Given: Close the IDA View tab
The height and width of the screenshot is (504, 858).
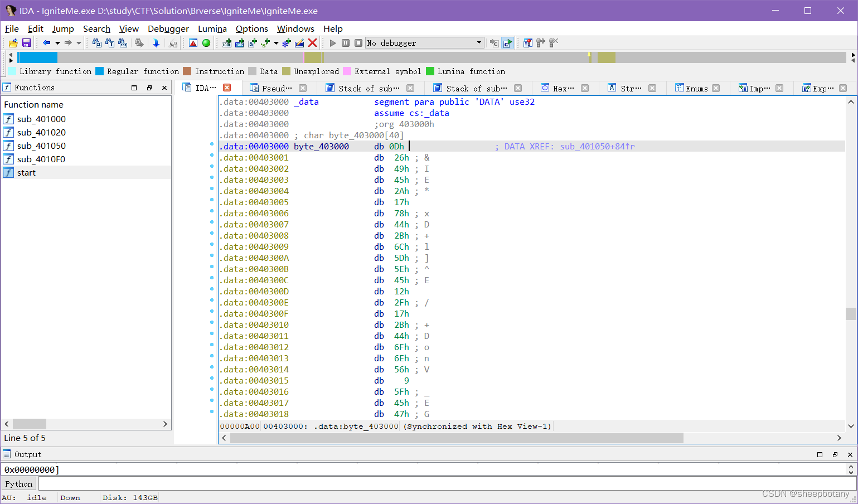Looking at the screenshot, I should 227,88.
